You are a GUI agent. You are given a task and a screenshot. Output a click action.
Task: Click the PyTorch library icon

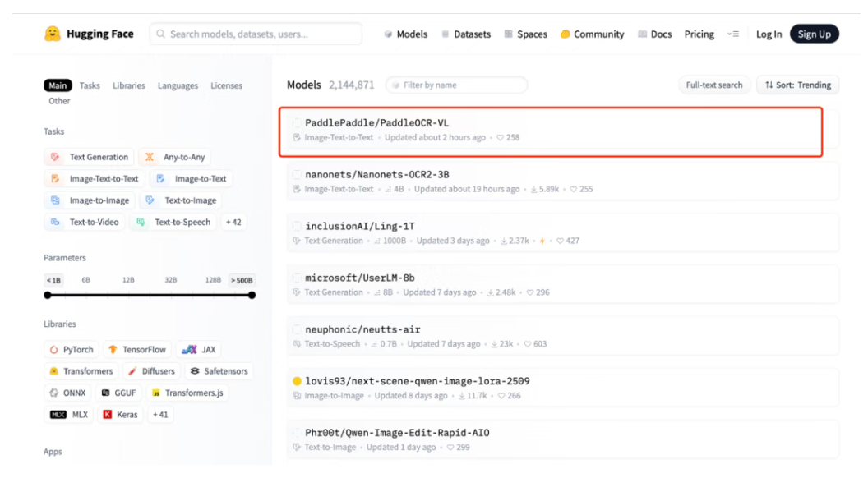coord(54,349)
